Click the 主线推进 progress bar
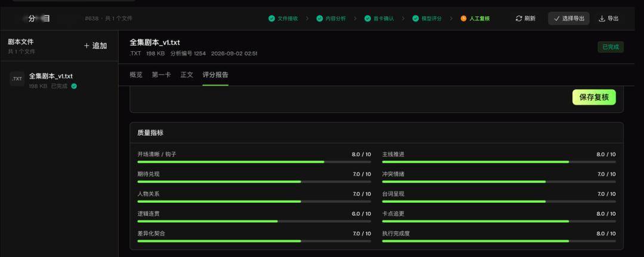The image size is (644, 257). (x=499, y=162)
